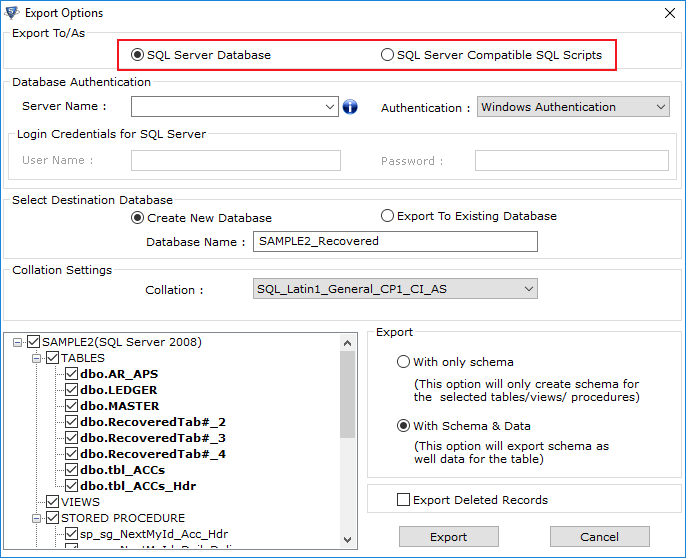
Task: Select the VIEWS tree item label
Action: 80,502
